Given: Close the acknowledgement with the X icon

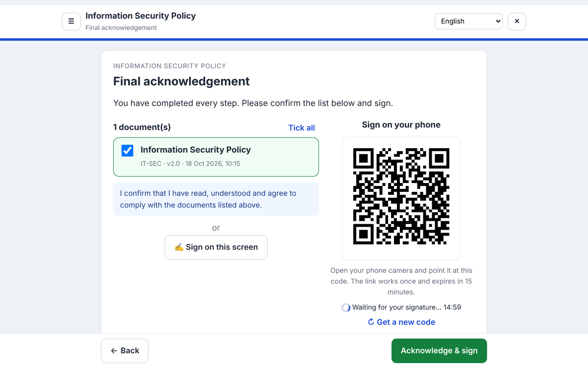Looking at the screenshot, I should (x=517, y=21).
